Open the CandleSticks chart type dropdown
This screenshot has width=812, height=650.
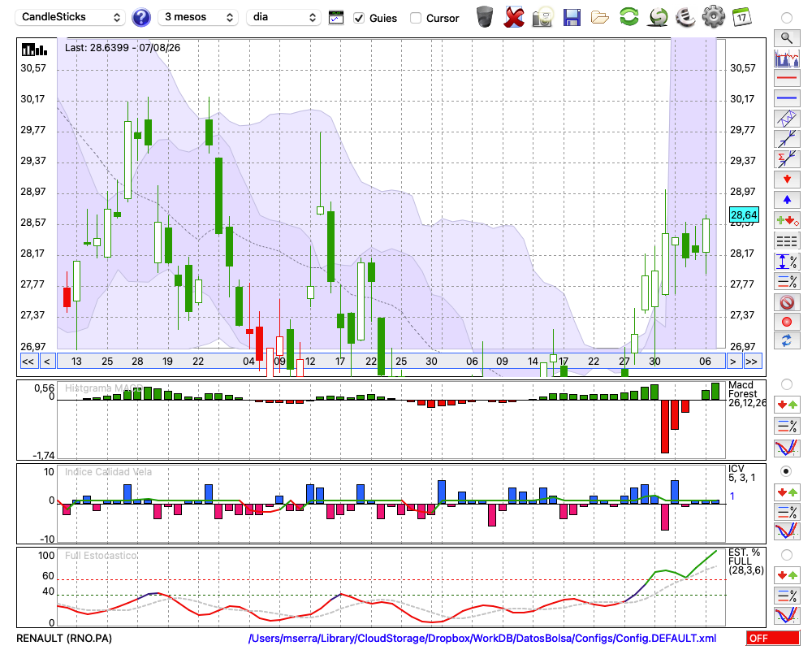(x=71, y=17)
